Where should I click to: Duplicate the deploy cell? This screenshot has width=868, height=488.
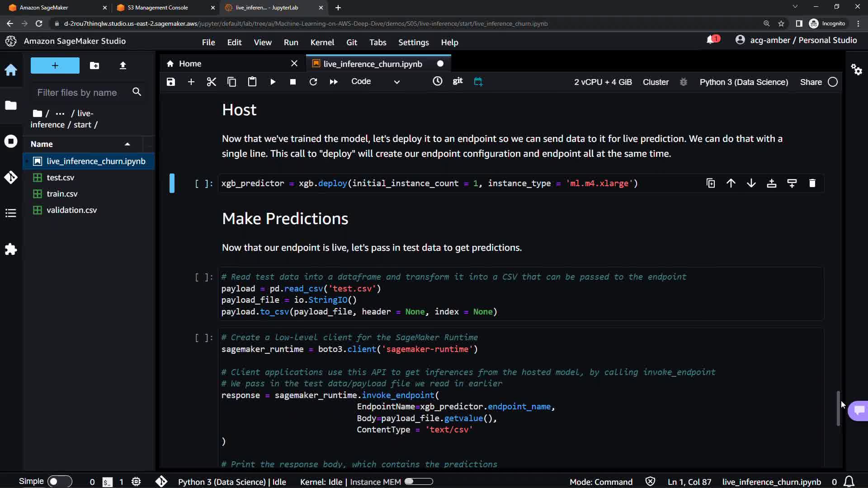[x=710, y=183]
